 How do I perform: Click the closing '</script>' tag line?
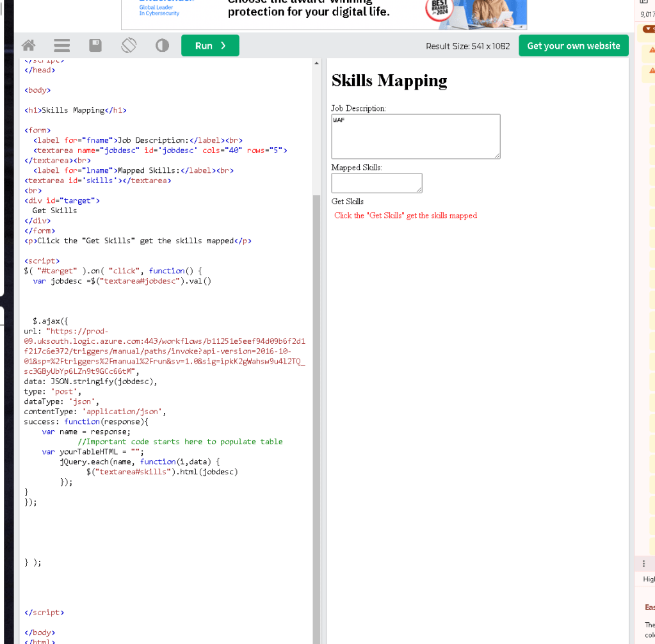click(44, 612)
